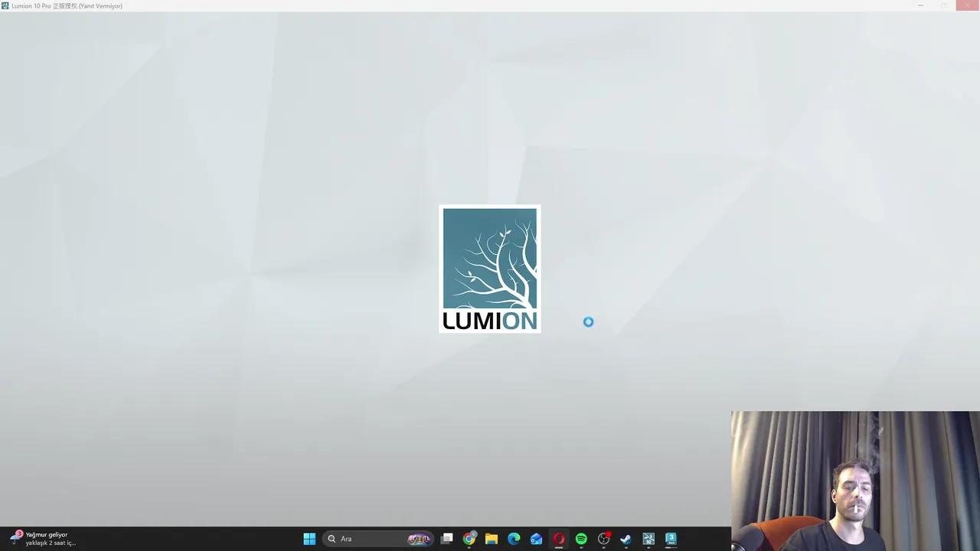Open File Explorer from the taskbar
The width and height of the screenshot is (980, 551).
click(492, 539)
